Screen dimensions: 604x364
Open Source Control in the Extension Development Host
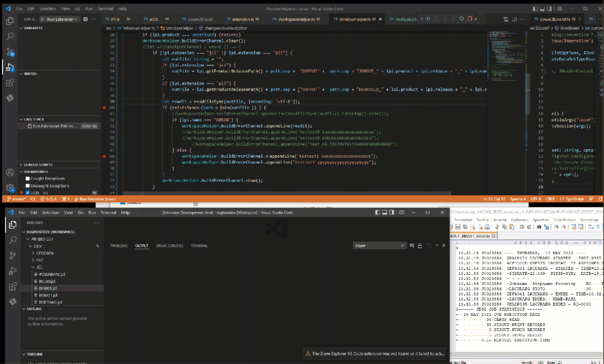coord(13,256)
